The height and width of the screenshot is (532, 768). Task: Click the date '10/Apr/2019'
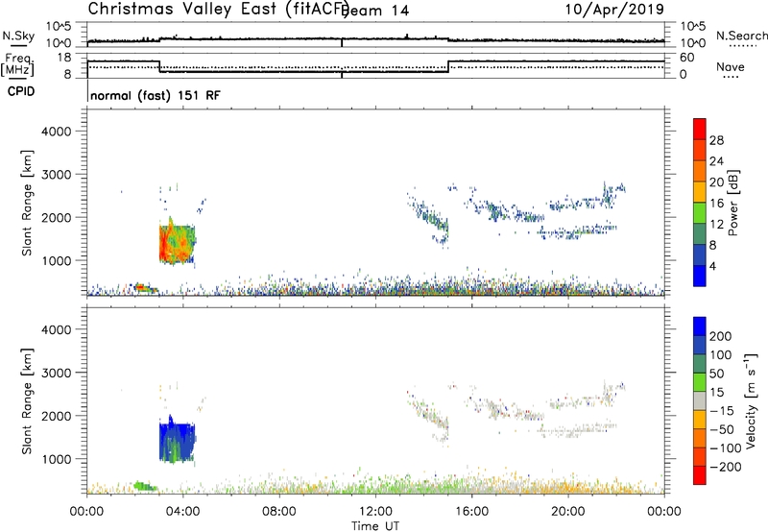pos(614,10)
